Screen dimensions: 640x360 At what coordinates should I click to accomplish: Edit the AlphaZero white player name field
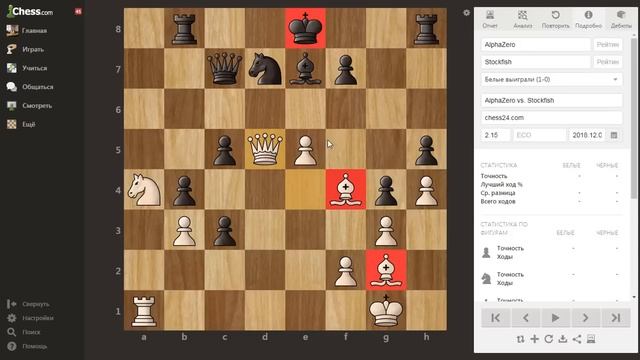pos(535,44)
